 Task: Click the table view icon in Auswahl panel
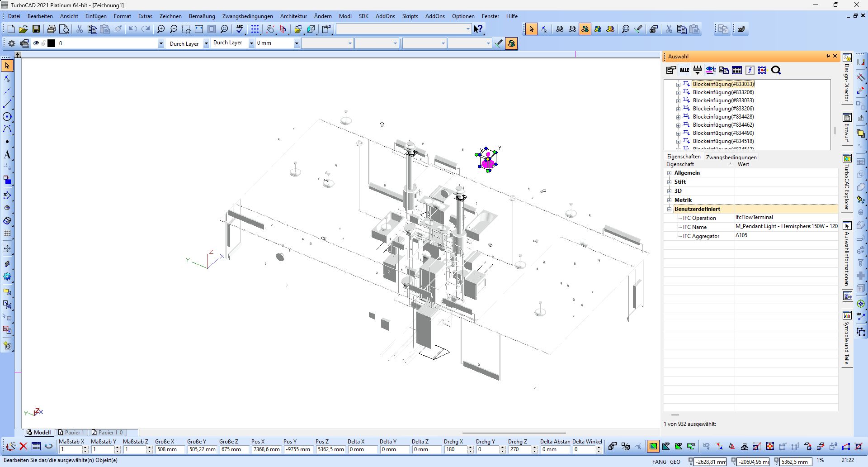coord(737,70)
